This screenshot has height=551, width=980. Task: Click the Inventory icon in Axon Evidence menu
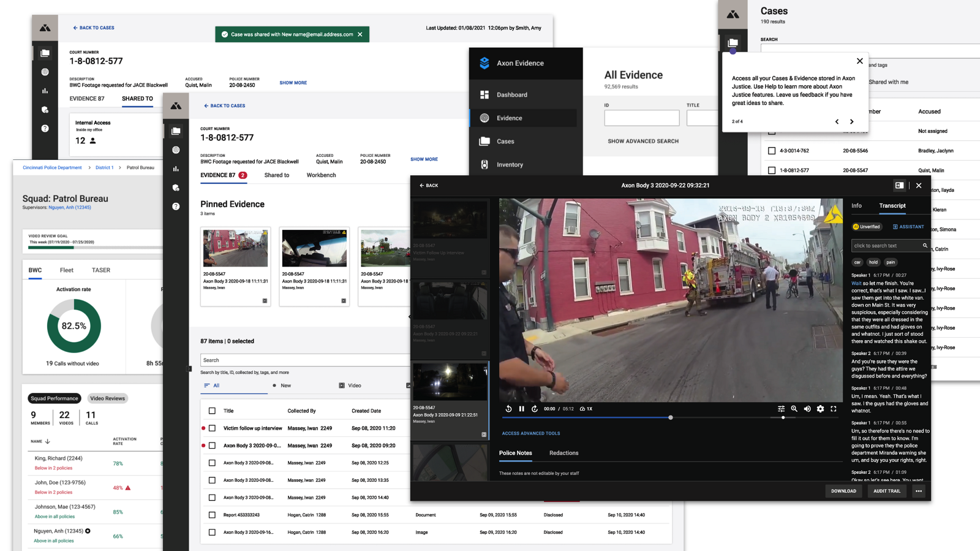pos(484,164)
